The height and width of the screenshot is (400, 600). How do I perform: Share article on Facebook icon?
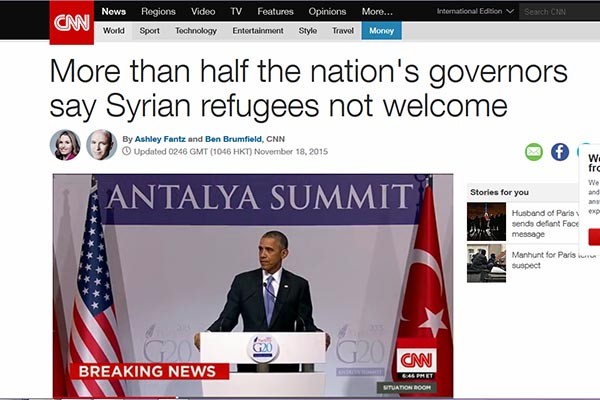560,152
